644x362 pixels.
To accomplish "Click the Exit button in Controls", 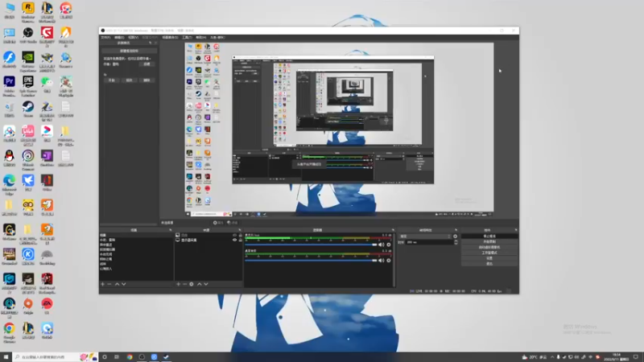I will 489,264.
